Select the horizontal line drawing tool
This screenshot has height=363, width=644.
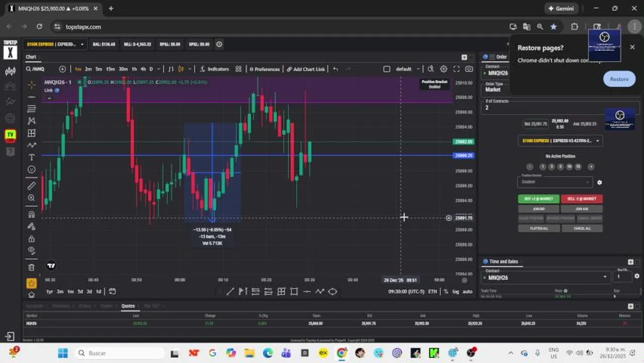31,96
